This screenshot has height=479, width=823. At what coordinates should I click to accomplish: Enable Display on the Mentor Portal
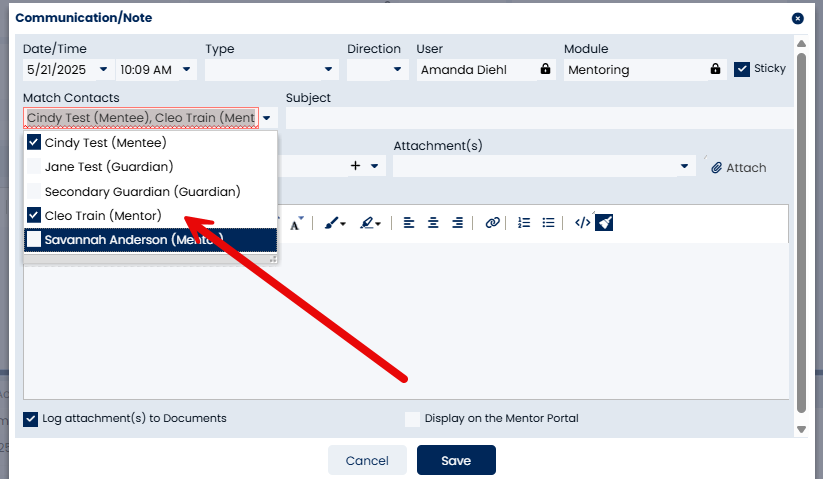(x=412, y=419)
